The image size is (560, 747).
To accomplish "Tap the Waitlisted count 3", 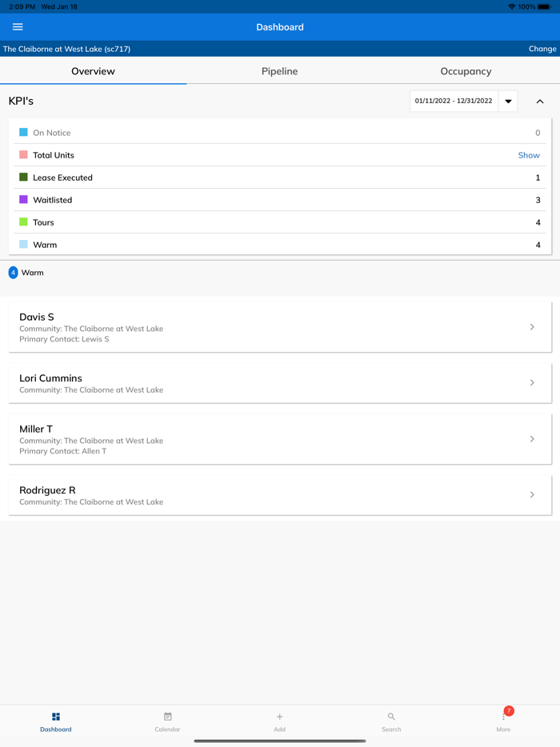I will click(x=538, y=200).
